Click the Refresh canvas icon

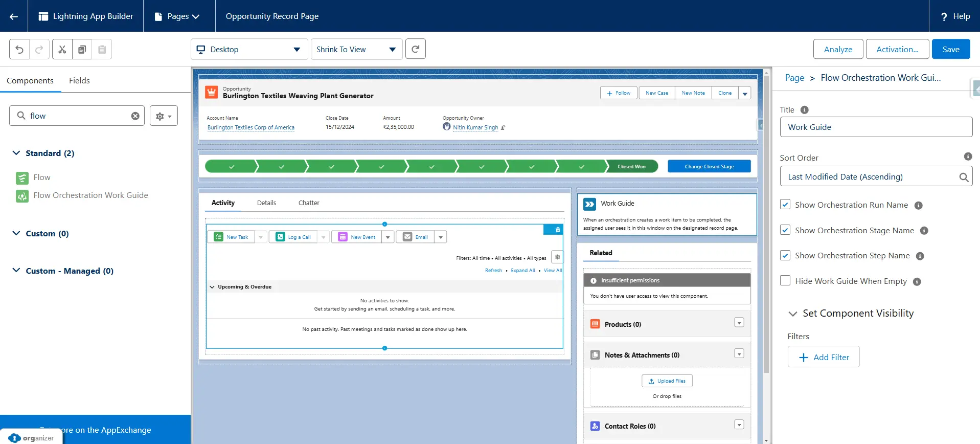tap(416, 49)
